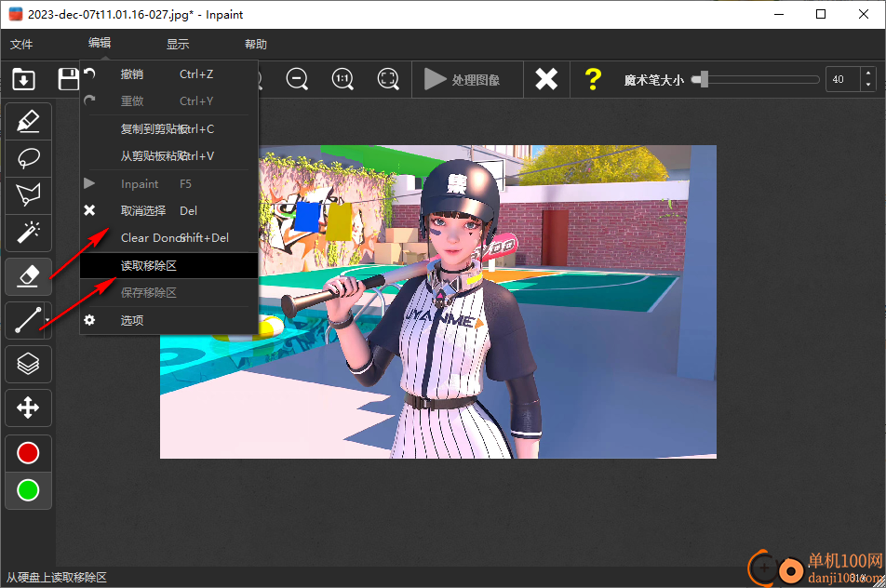886x588 pixels.
Task: Choose 重做 Ctrl+Y in edit menu
Action: tap(168, 101)
